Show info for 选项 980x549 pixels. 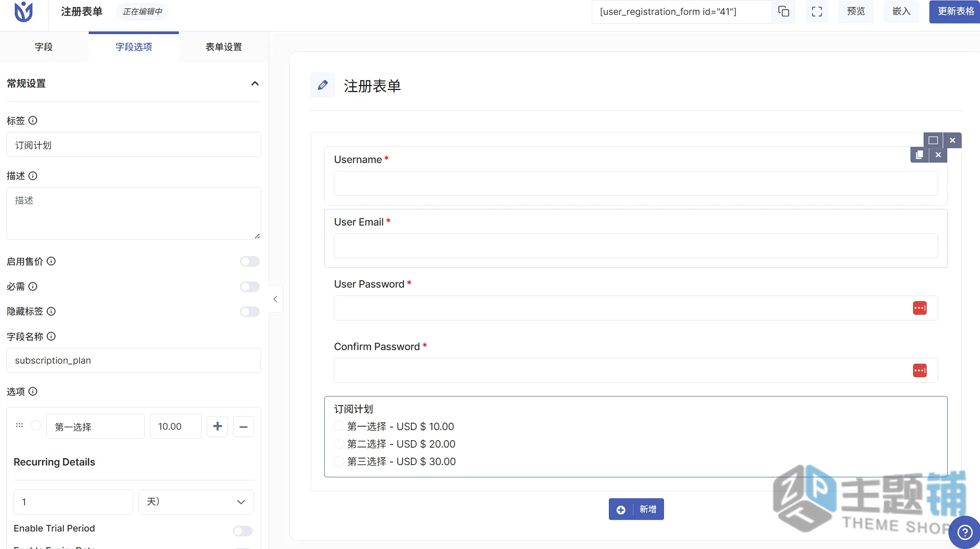click(x=33, y=391)
